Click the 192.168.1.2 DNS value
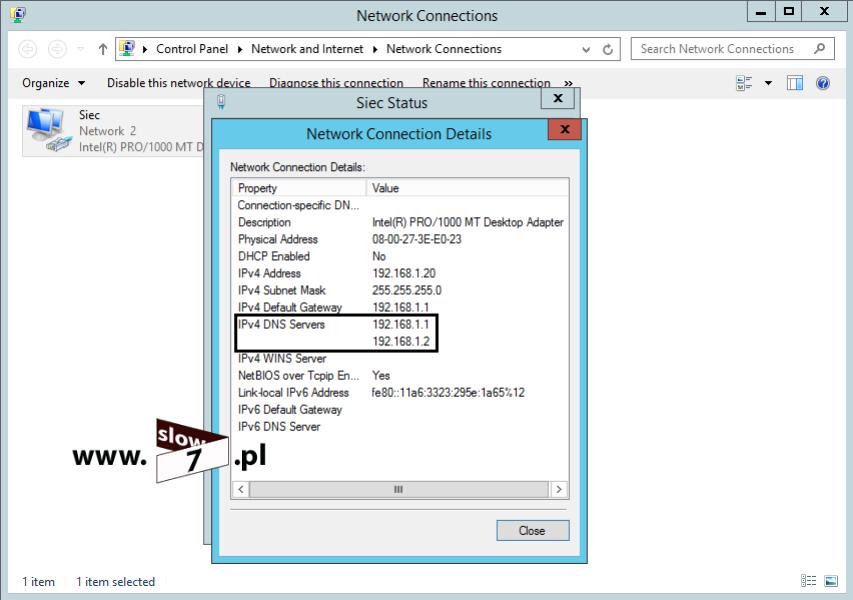Image resolution: width=853 pixels, height=600 pixels. tap(401, 341)
